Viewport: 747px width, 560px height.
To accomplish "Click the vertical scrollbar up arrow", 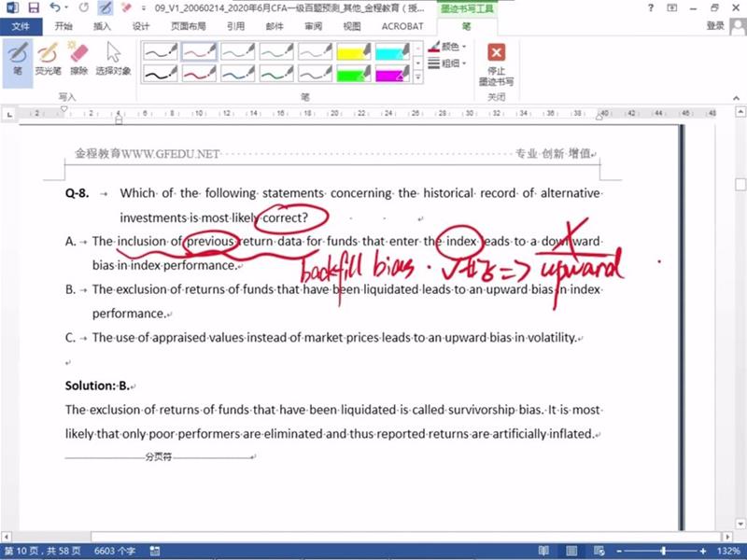I will (740, 112).
